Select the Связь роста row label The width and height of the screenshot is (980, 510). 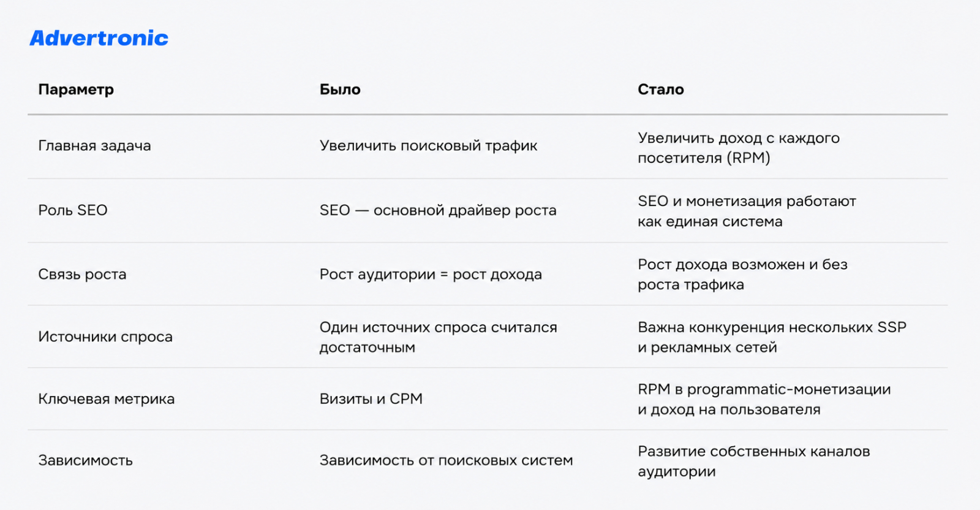(82, 274)
